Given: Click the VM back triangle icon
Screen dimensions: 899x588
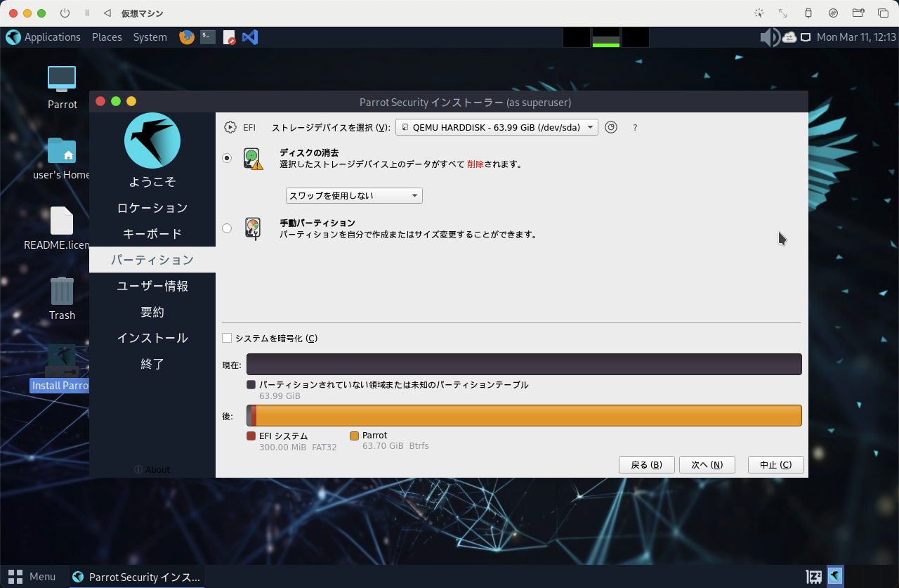Looking at the screenshot, I should click(107, 13).
